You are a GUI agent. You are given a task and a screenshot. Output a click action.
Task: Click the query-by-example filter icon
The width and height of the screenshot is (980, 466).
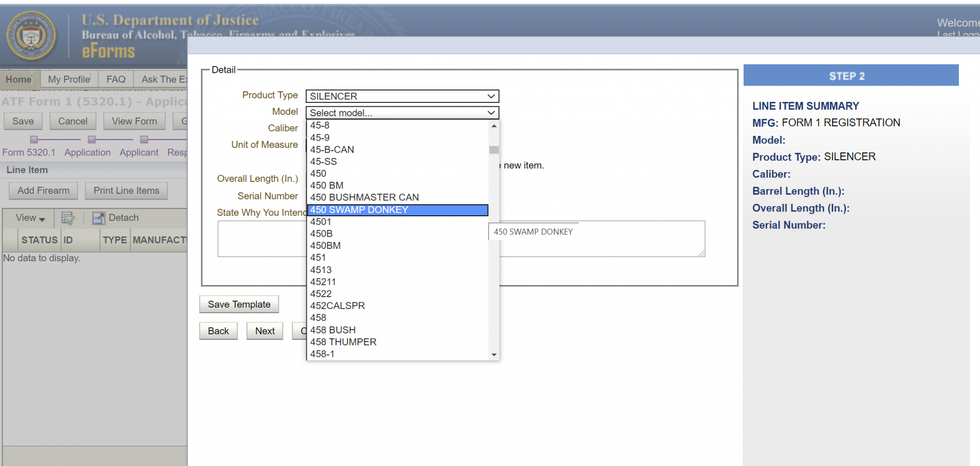point(68,218)
